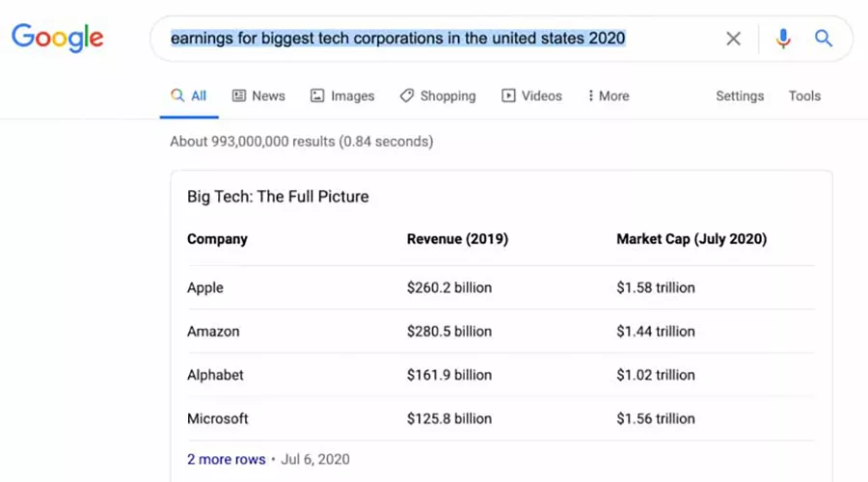Click the blue magnifier search icon

(823, 39)
